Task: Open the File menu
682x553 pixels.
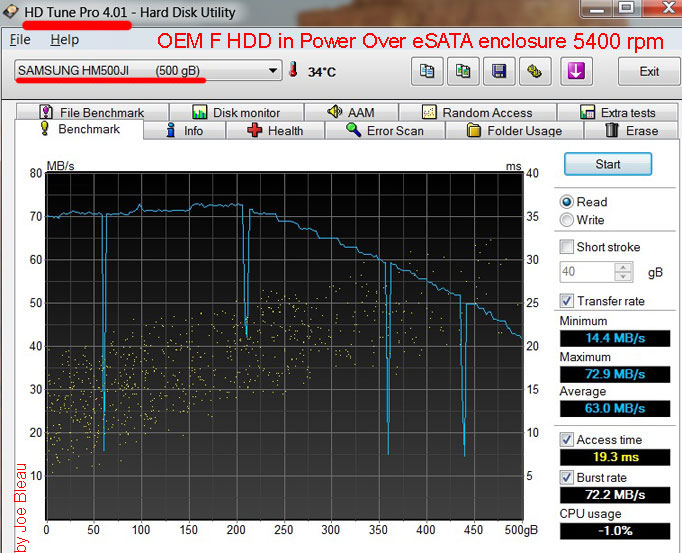Action: tap(20, 40)
